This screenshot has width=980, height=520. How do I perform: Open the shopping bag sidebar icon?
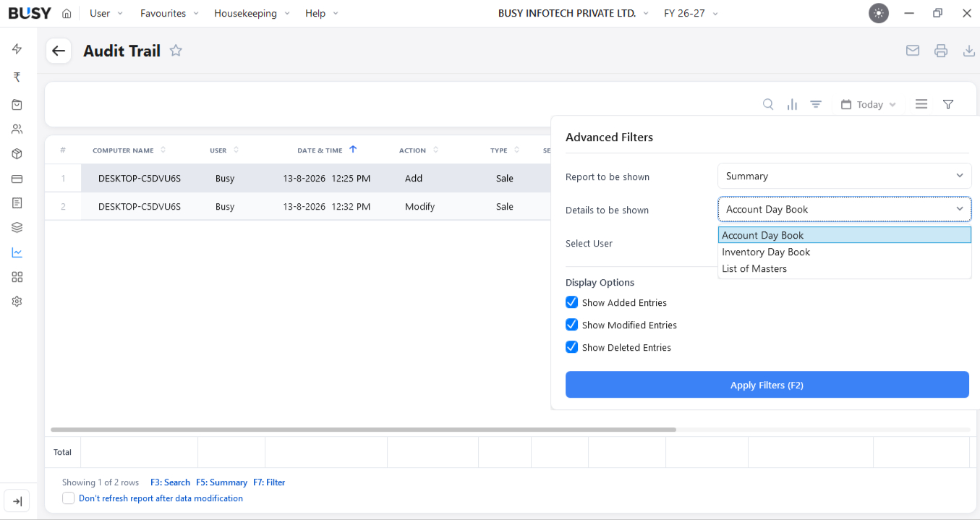coord(17,105)
